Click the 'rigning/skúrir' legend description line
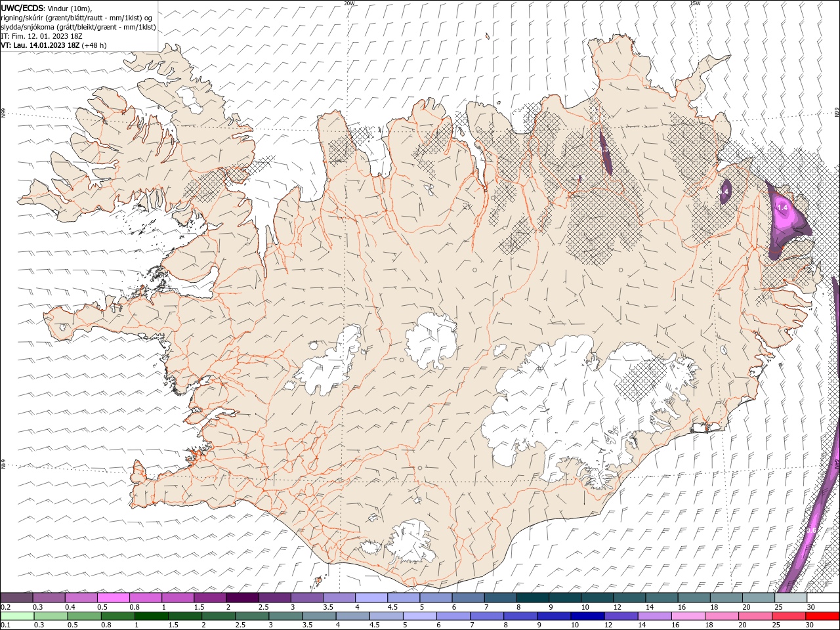The image size is (840, 630). pyautogui.click(x=77, y=18)
